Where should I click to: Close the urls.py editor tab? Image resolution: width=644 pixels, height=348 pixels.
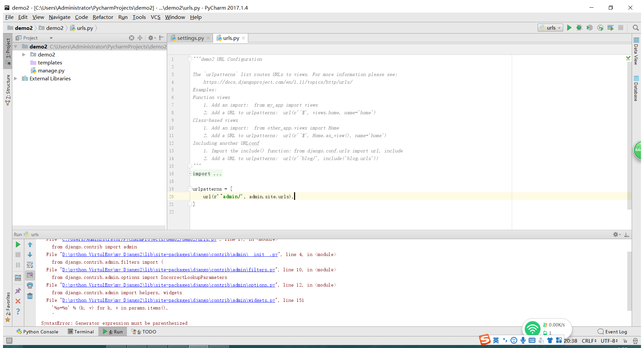coord(243,38)
